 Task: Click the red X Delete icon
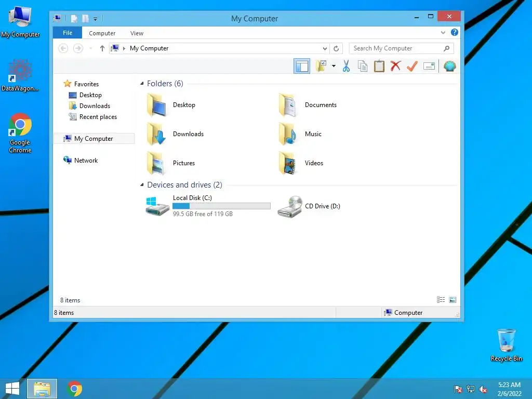point(395,66)
